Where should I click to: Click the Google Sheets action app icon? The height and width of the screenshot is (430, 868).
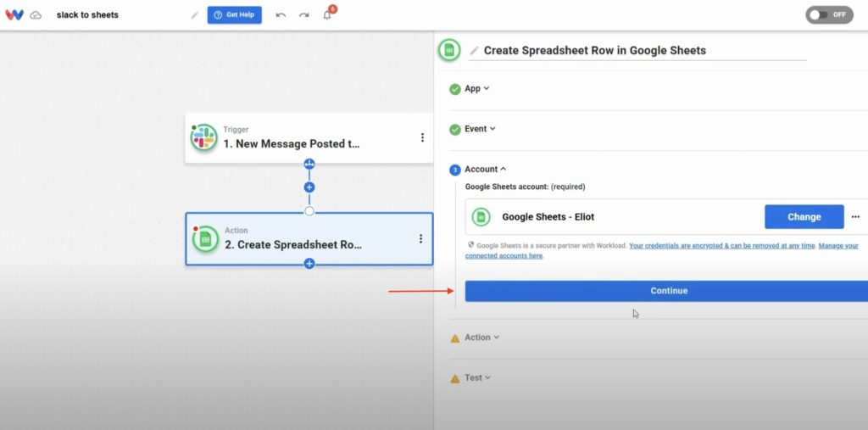205,239
